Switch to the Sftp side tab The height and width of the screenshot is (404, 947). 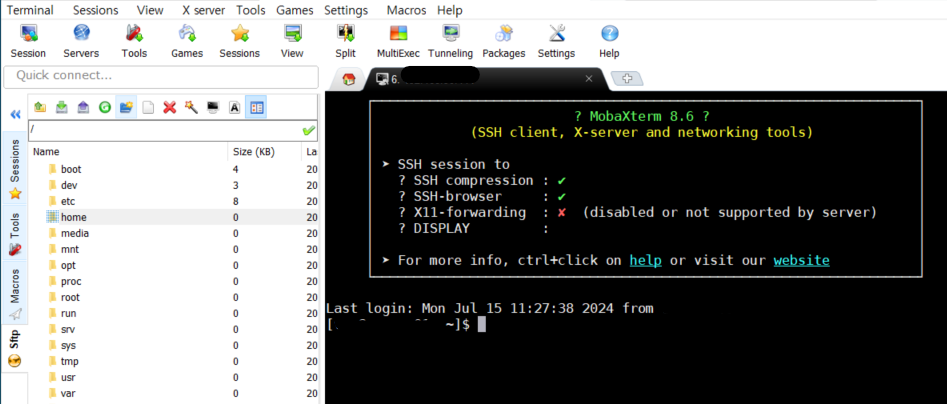pyautogui.click(x=15, y=348)
